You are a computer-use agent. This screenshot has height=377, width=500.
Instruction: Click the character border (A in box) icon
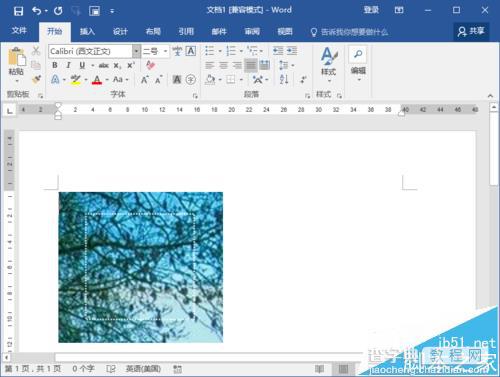(191, 51)
